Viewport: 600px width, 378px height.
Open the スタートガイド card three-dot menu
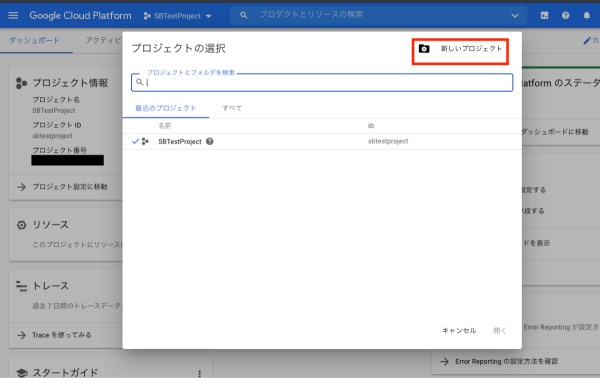point(199,373)
